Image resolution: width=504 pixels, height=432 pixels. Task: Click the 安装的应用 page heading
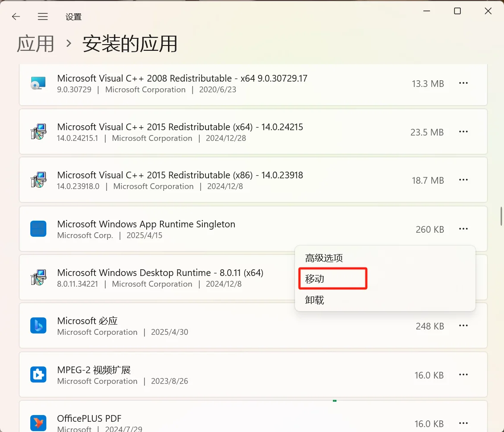pos(130,44)
